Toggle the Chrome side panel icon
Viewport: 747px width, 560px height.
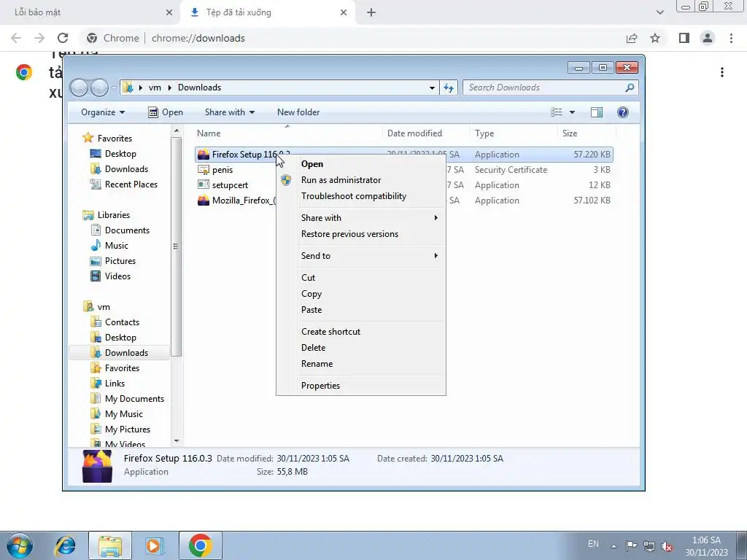click(x=684, y=38)
